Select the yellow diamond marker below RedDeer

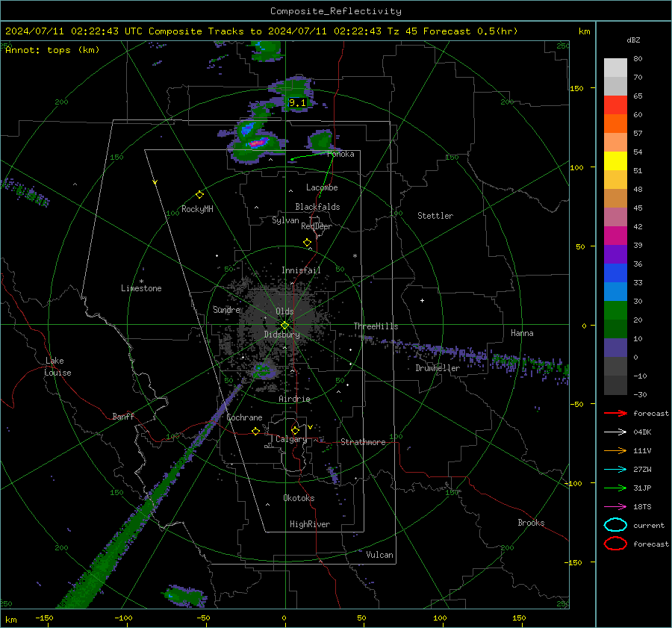click(308, 243)
